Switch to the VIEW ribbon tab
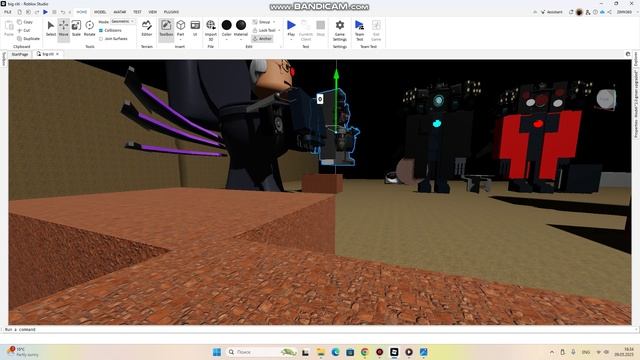 click(152, 12)
